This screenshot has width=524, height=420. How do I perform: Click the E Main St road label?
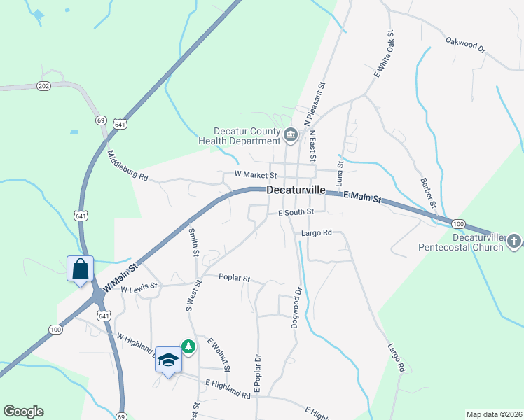[x=362, y=197]
